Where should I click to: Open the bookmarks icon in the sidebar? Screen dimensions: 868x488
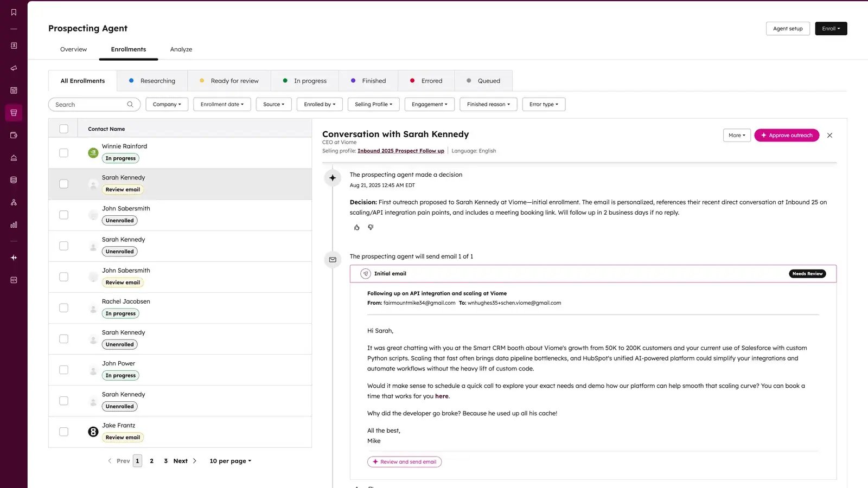click(14, 12)
